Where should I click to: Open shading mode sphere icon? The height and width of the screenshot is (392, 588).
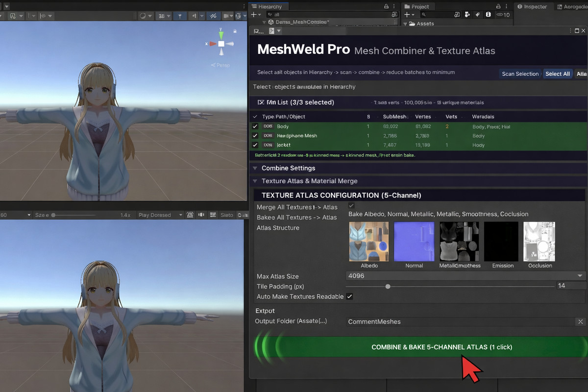[x=143, y=16]
